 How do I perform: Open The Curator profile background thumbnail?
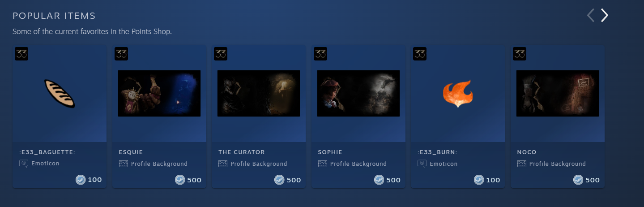tap(259, 93)
